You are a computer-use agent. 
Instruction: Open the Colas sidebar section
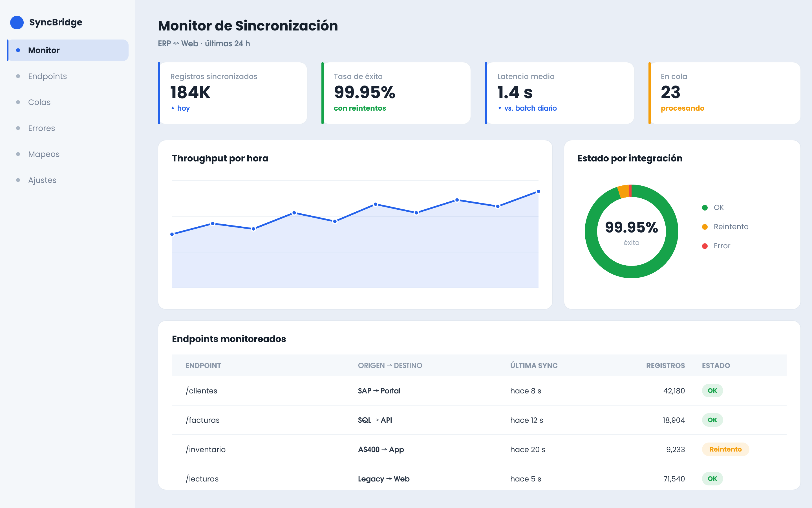pos(68,102)
